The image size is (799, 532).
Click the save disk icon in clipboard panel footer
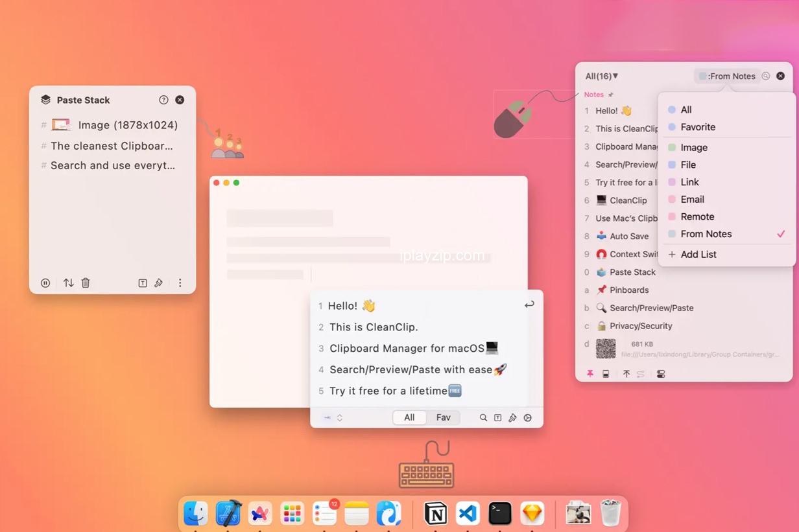coord(606,374)
